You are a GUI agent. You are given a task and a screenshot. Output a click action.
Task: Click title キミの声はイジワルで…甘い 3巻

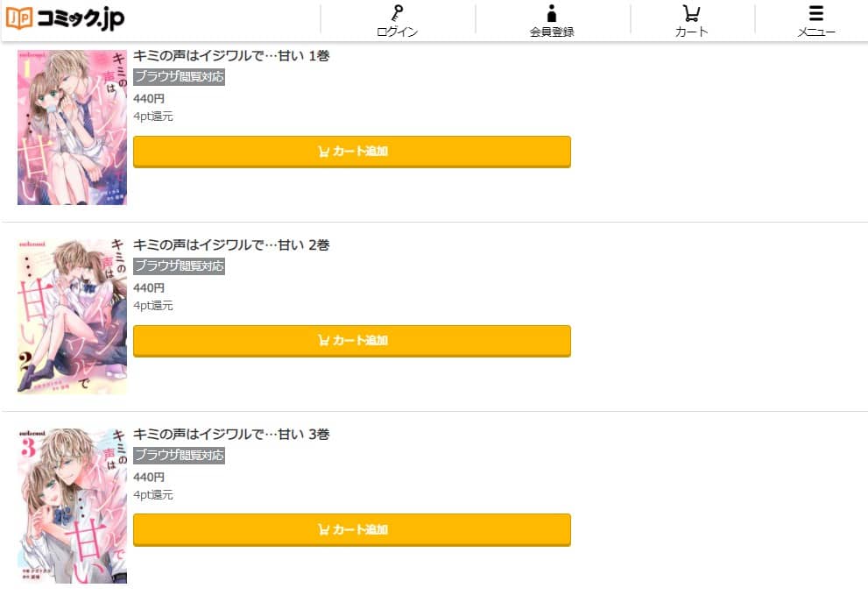231,435
